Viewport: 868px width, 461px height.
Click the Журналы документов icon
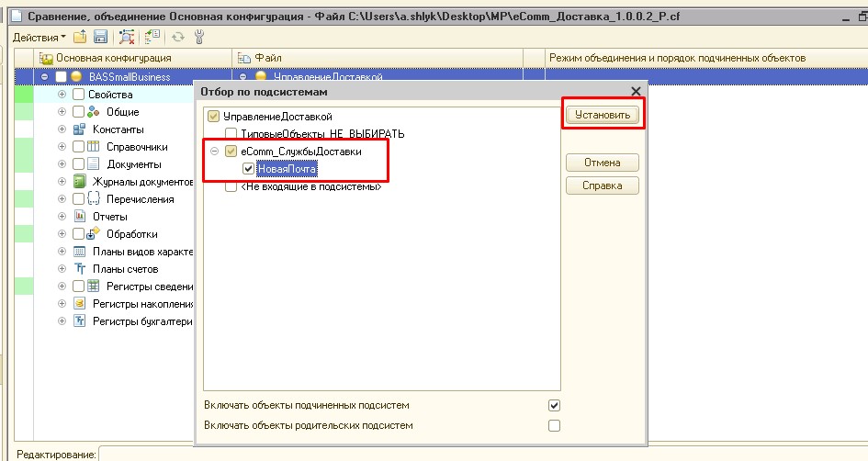[79, 182]
